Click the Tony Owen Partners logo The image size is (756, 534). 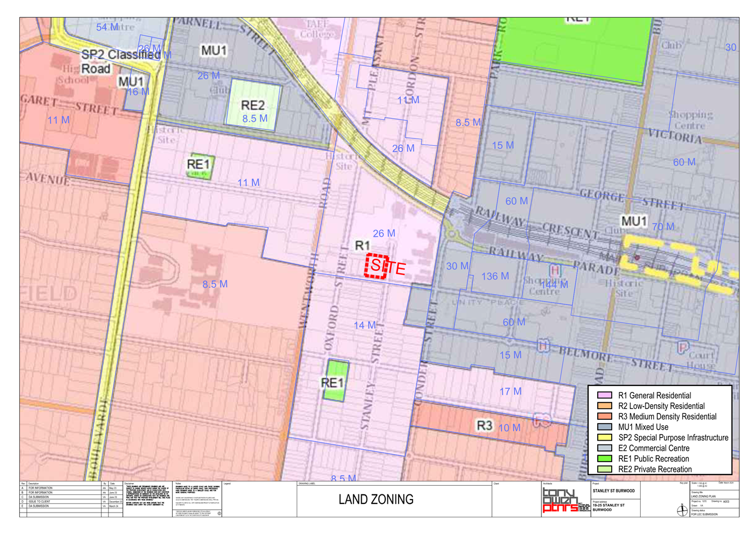coord(562,501)
